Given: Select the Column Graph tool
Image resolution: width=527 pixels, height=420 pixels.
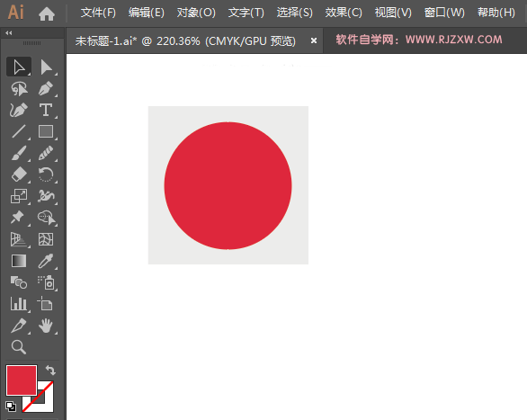Looking at the screenshot, I should click(19, 304).
